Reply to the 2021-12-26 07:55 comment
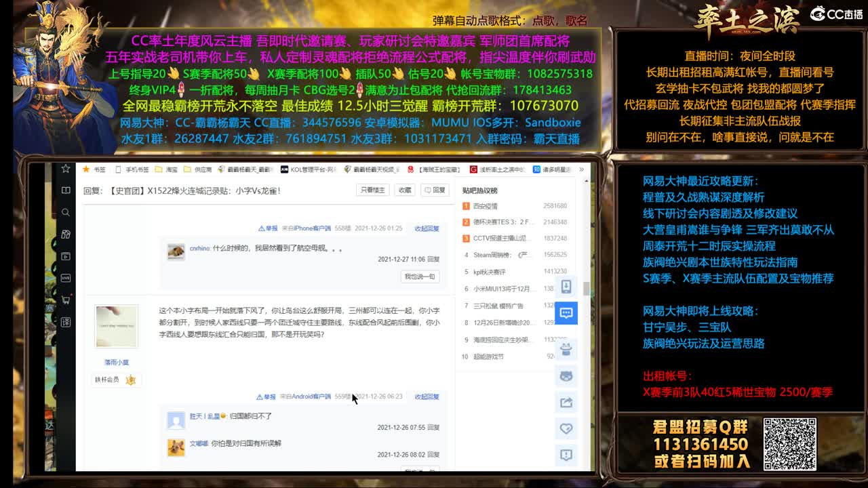 [x=433, y=427]
